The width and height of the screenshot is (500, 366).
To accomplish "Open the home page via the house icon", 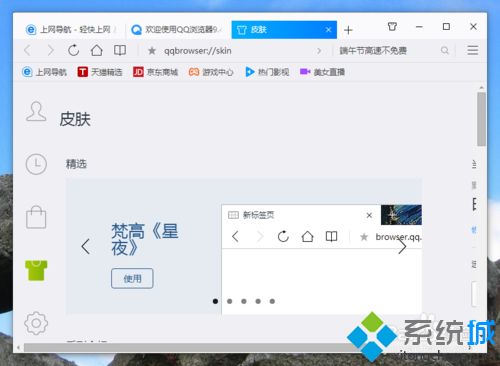I will pos(97,50).
